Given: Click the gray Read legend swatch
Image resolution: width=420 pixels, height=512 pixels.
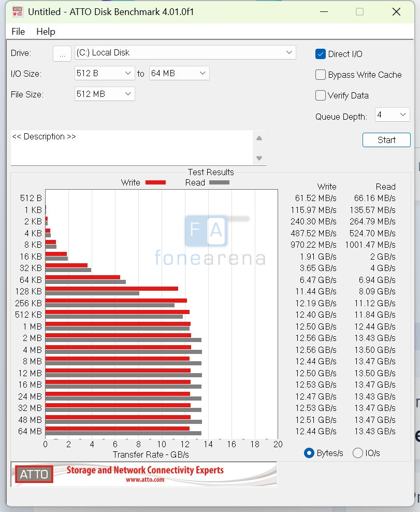Looking at the screenshot, I should 219,182.
